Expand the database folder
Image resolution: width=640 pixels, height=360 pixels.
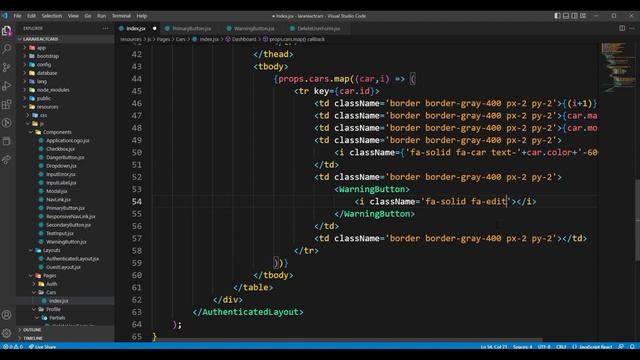coord(47,73)
